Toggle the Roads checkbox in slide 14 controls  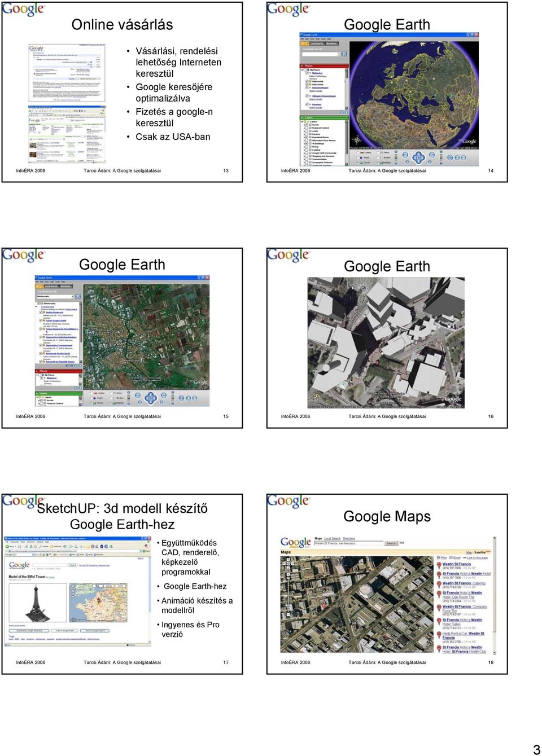[x=358, y=157]
